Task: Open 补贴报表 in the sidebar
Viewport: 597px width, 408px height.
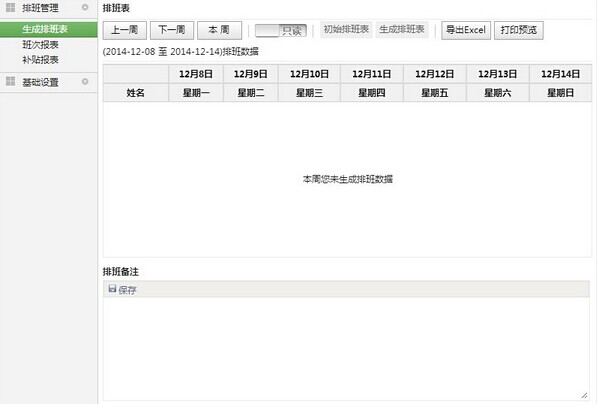Action: 40,60
